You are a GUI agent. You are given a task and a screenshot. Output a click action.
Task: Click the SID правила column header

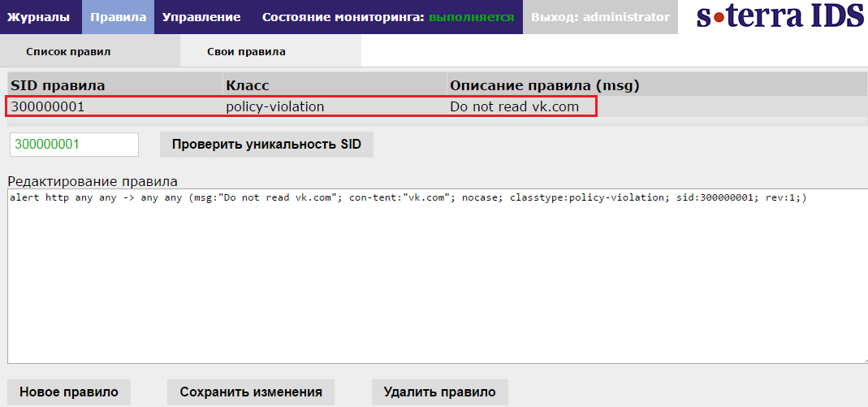pos(114,85)
